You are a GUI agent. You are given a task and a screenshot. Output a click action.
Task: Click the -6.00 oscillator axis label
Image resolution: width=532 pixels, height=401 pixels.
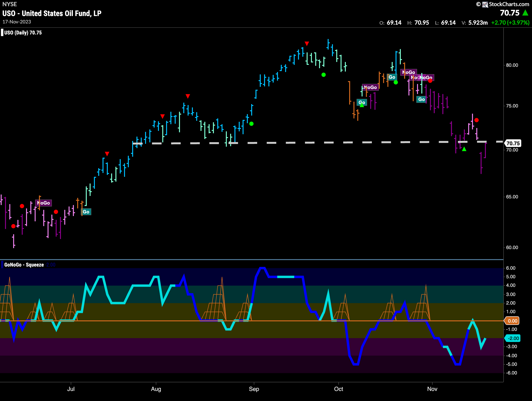tap(511, 373)
